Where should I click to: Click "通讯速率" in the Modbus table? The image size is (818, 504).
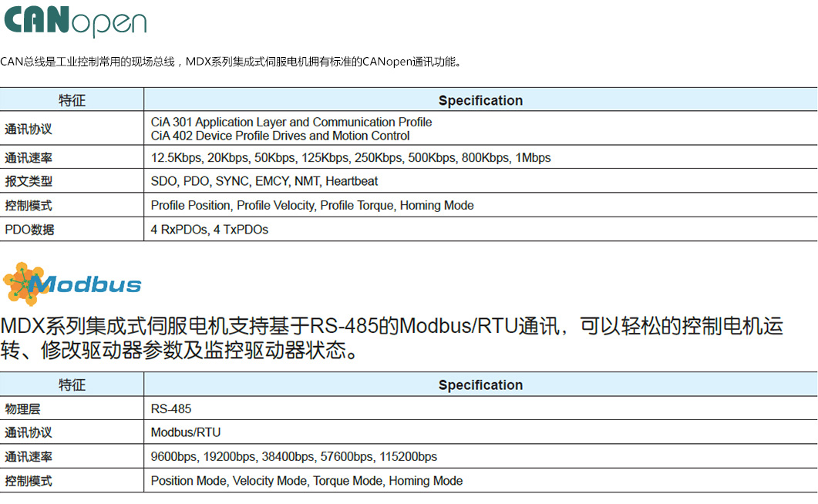click(29, 456)
